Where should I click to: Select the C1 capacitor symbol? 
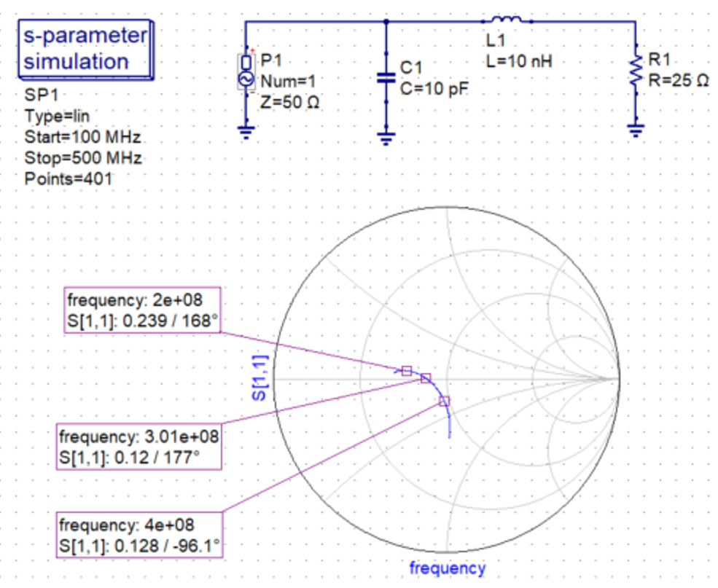coord(386,78)
